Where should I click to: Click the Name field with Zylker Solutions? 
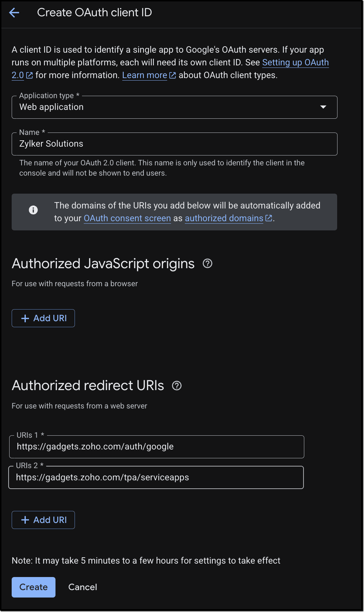click(x=175, y=144)
